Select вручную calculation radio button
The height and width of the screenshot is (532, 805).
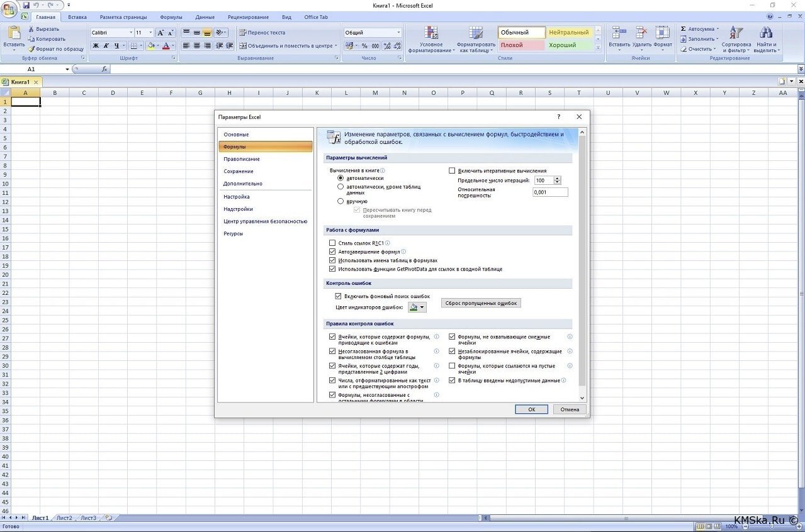(x=341, y=201)
